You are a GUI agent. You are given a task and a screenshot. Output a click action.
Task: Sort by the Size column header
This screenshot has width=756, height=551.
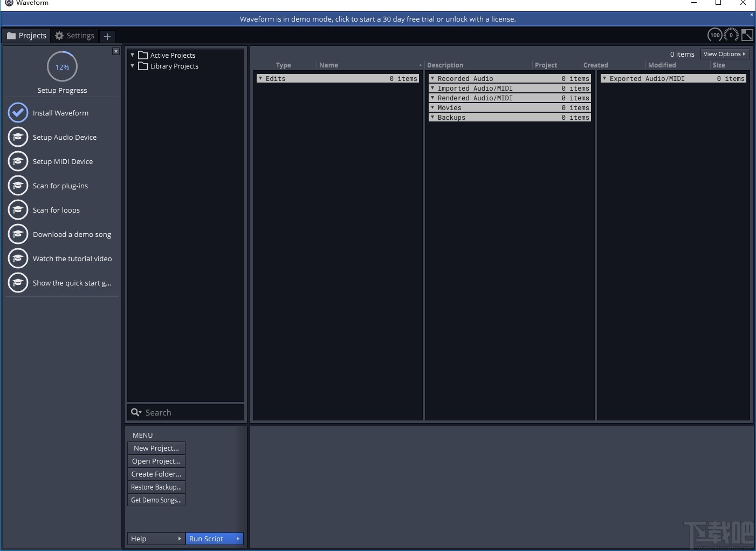tap(719, 65)
